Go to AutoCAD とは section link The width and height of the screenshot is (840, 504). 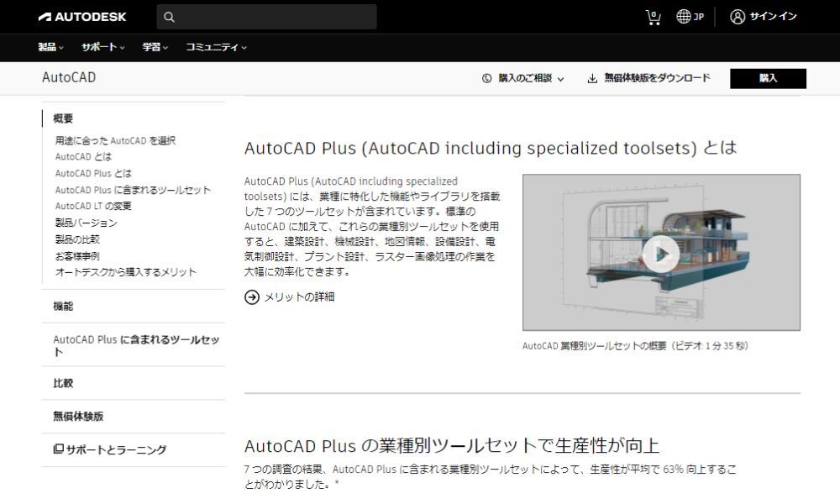[x=83, y=156]
